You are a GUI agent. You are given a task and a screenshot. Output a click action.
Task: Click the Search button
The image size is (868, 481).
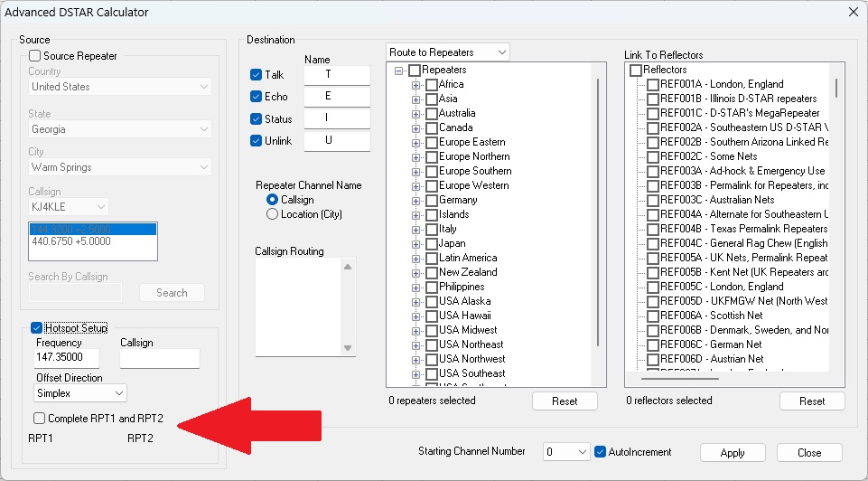click(172, 293)
